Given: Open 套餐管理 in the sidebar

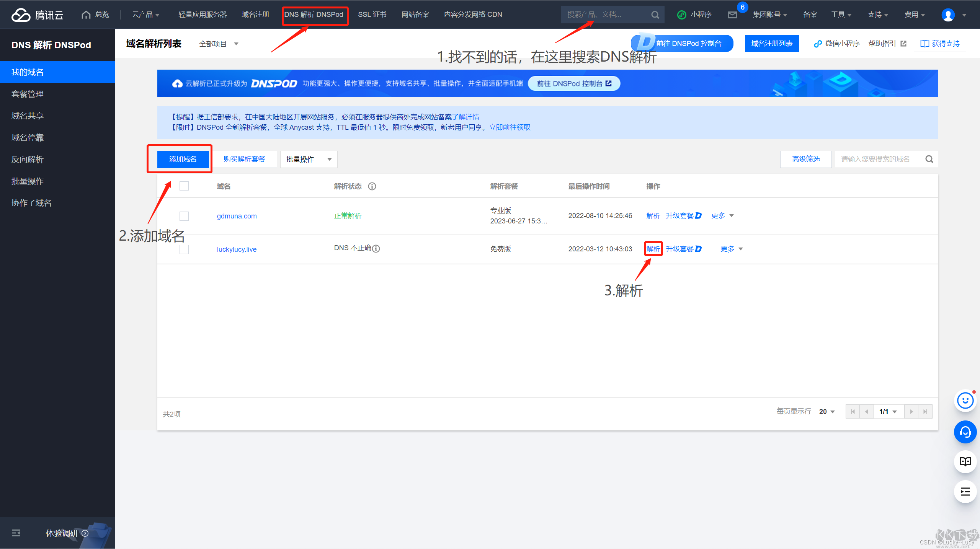Looking at the screenshot, I should coord(28,94).
